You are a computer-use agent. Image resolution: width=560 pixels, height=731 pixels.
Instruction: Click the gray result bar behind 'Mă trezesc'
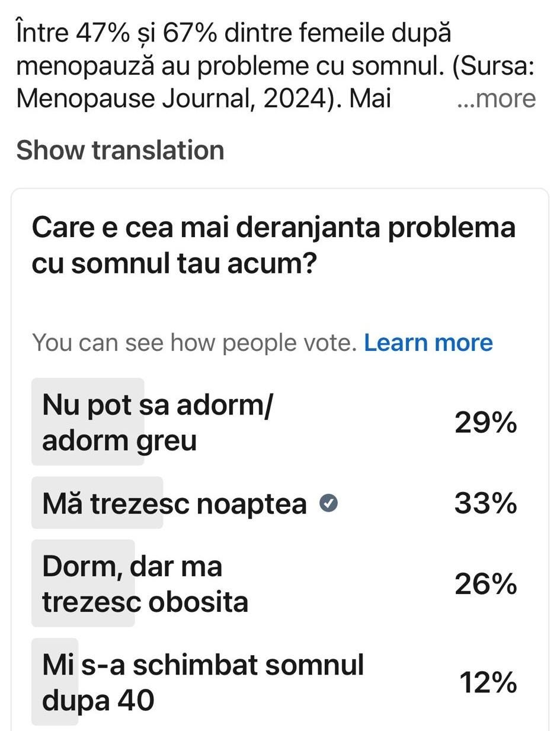(97, 503)
